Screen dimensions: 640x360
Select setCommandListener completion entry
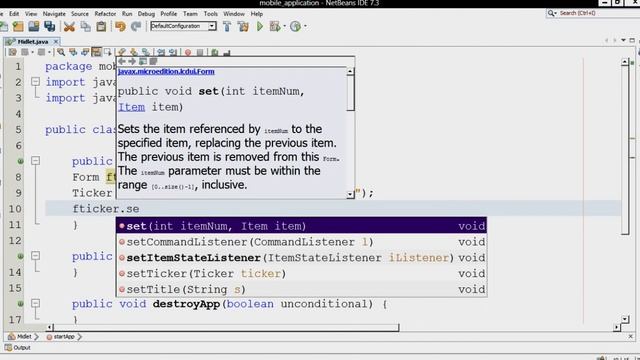point(301,242)
